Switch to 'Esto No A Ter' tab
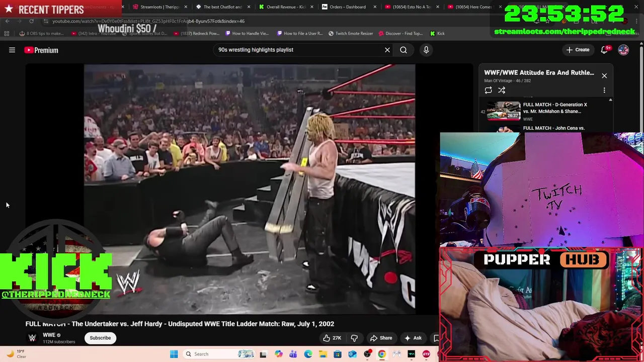 [x=412, y=7]
